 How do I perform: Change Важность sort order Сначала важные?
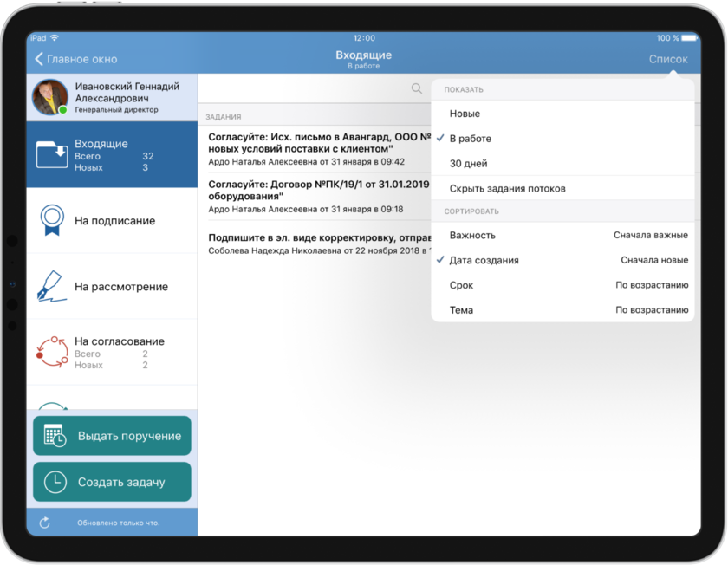click(x=650, y=235)
